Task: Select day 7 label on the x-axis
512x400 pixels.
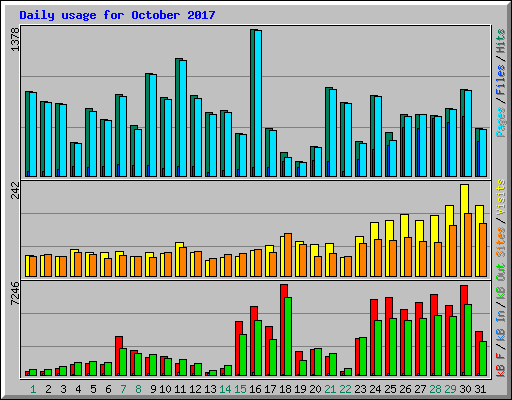Action: (123, 389)
